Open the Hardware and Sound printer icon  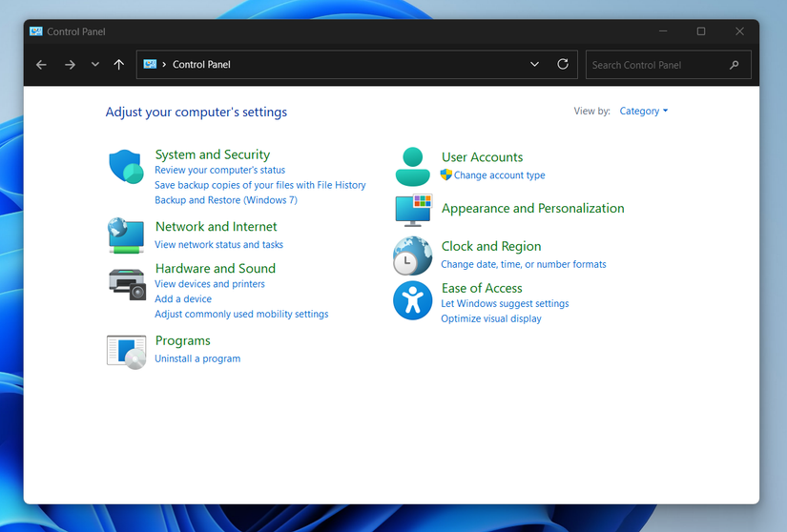127,284
